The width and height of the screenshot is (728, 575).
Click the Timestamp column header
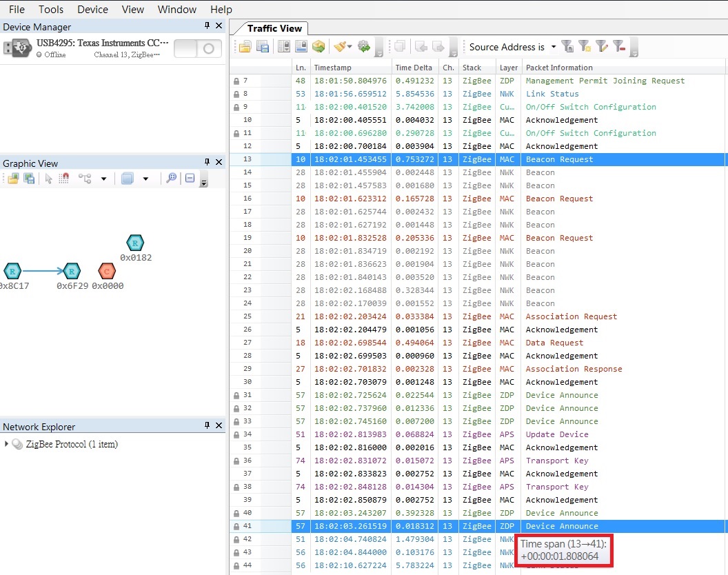click(332, 68)
